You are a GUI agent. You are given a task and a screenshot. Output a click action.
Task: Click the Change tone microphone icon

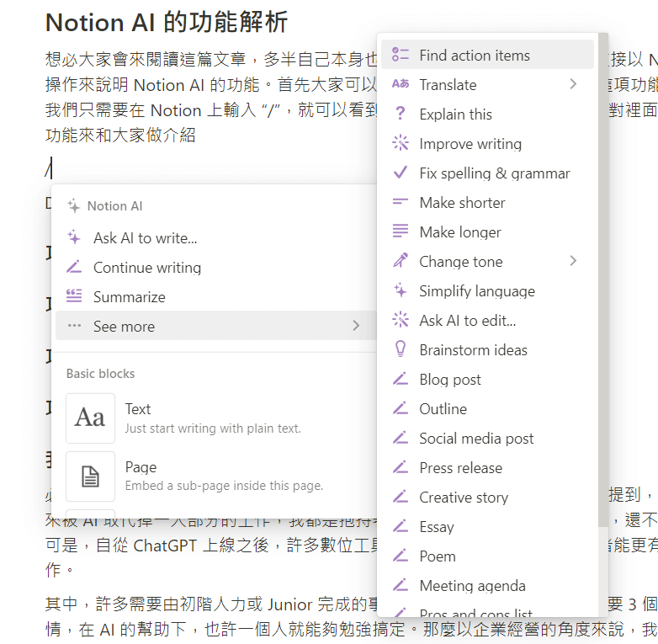pos(401,261)
